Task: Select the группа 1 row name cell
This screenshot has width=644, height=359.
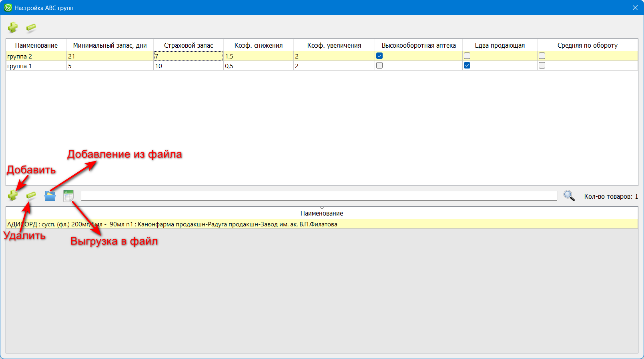Action: 36,66
